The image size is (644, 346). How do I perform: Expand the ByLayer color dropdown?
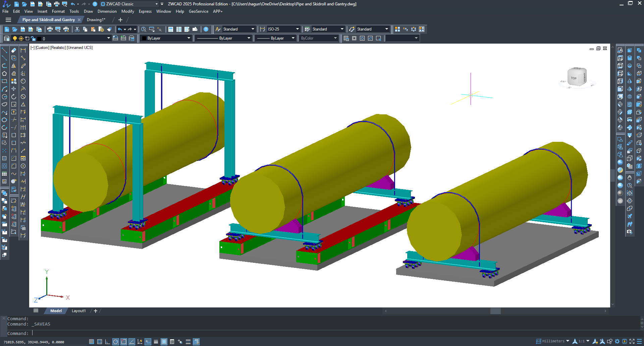pos(189,38)
